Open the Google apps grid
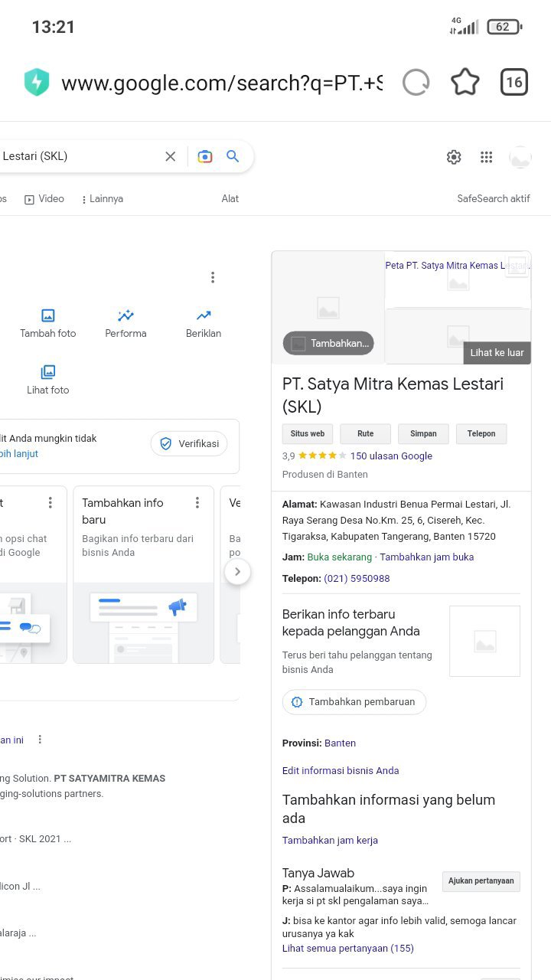The image size is (551, 980). point(486,157)
